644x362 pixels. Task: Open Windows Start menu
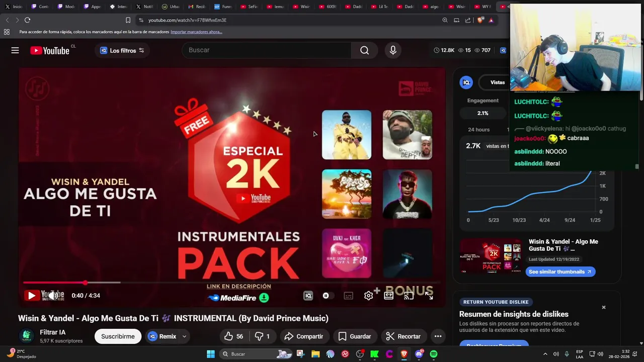(x=210, y=354)
